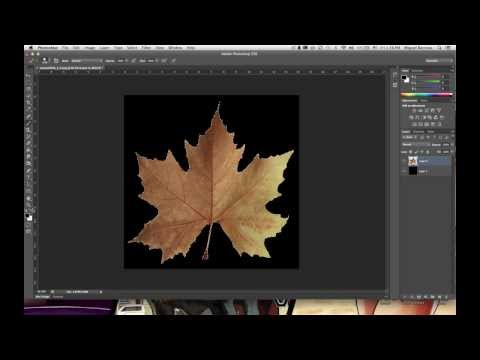Click the foreground color swatch in toolbar

[28, 216]
